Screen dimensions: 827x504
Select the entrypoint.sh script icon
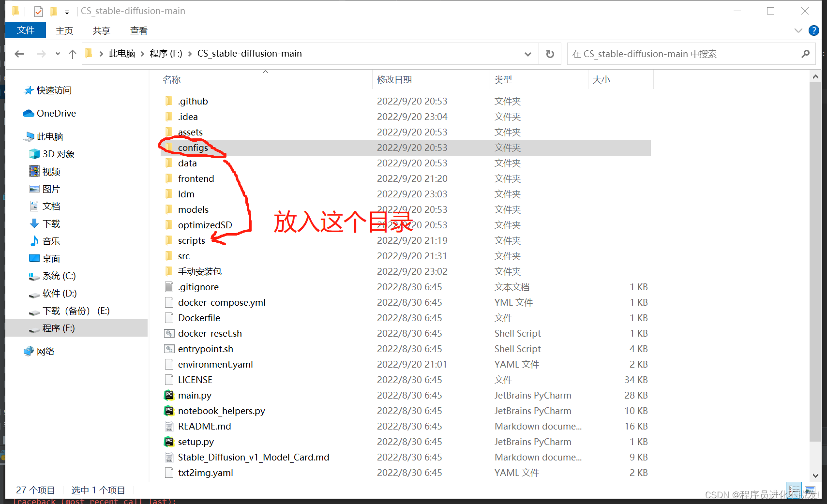(169, 349)
